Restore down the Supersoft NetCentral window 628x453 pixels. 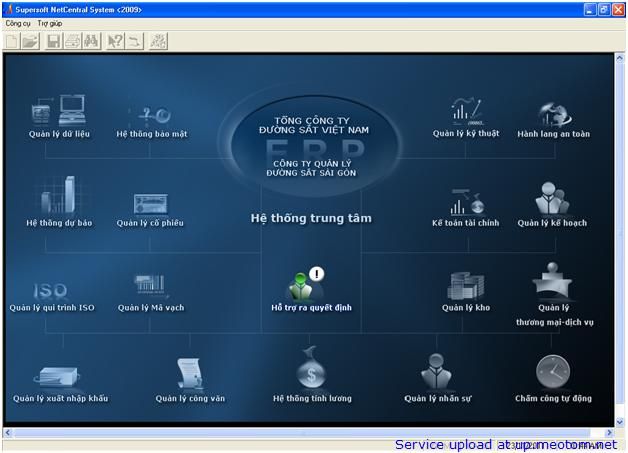(604, 10)
